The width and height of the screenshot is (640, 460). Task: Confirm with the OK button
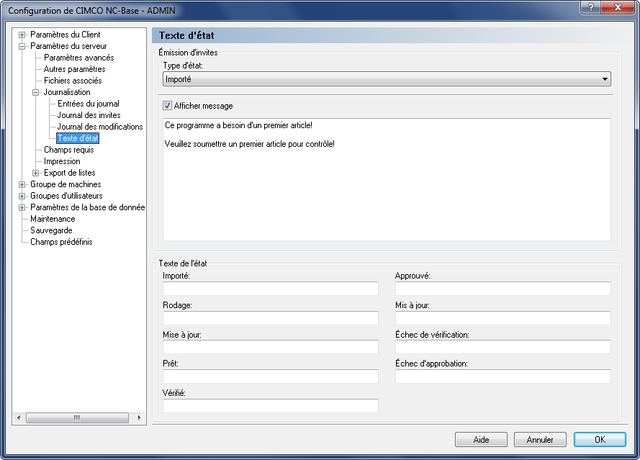[600, 440]
